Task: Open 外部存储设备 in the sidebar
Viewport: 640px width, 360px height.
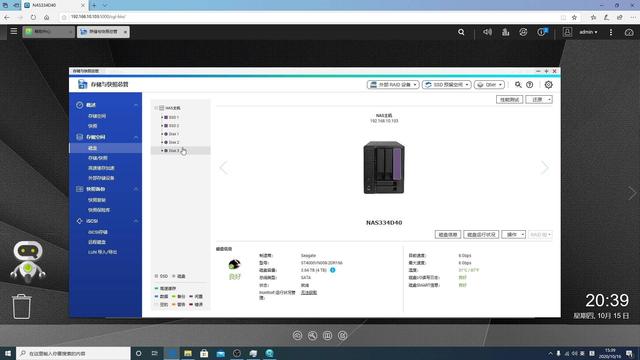Action: 101,178
